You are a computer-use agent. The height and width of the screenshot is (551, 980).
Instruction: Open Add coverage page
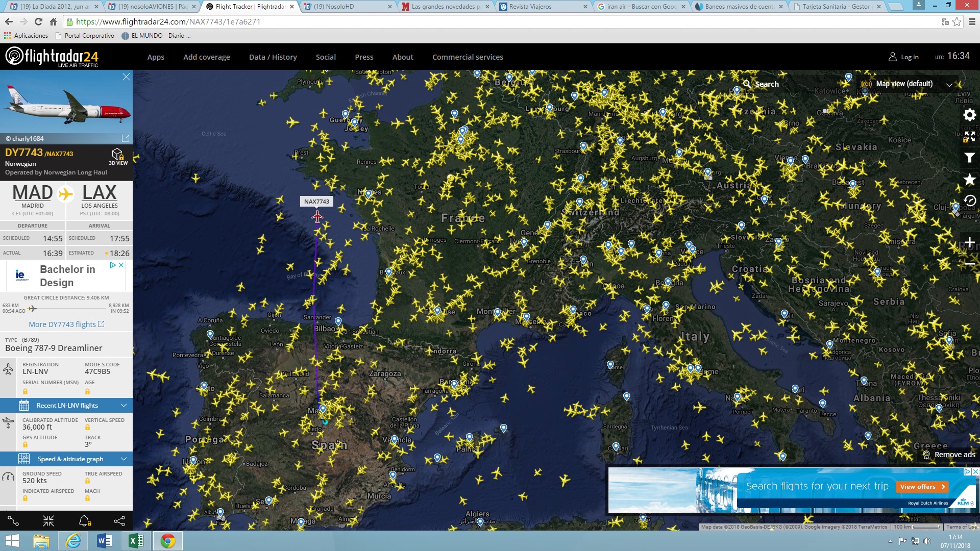click(207, 57)
